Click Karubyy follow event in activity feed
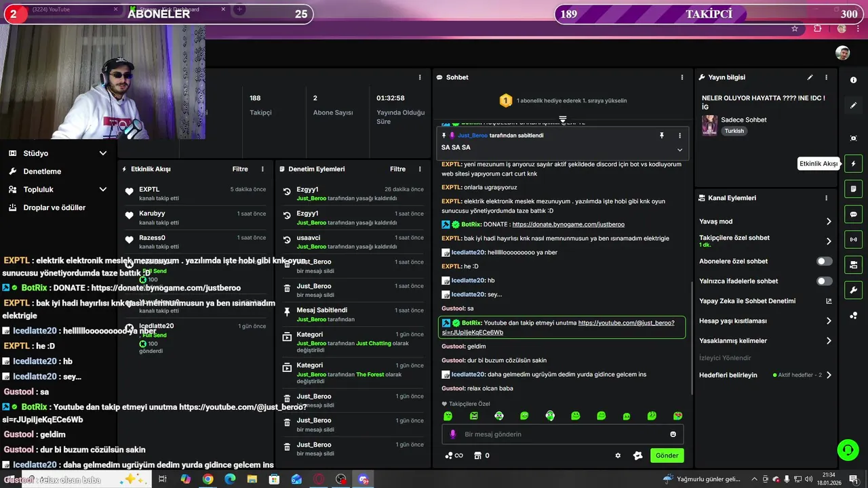 (195, 218)
